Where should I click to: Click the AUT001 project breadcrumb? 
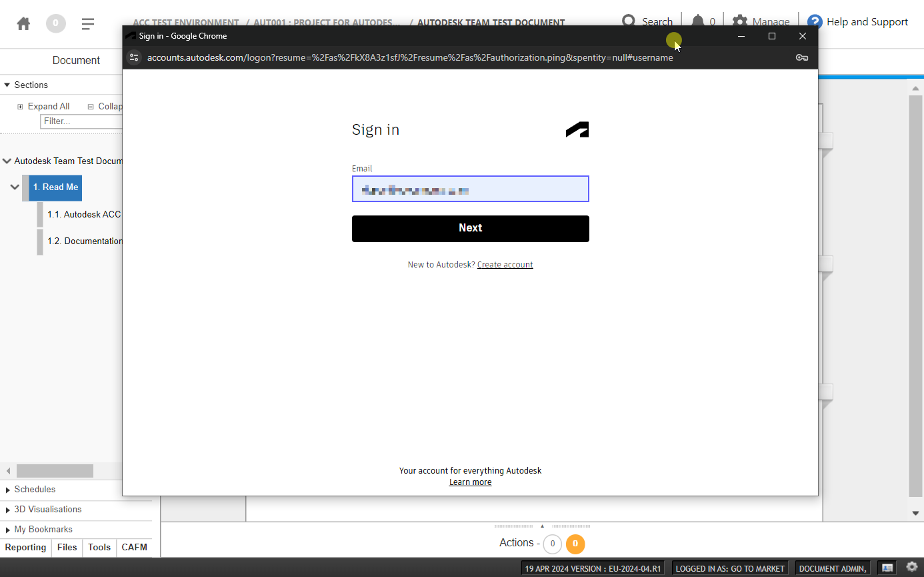tap(327, 22)
